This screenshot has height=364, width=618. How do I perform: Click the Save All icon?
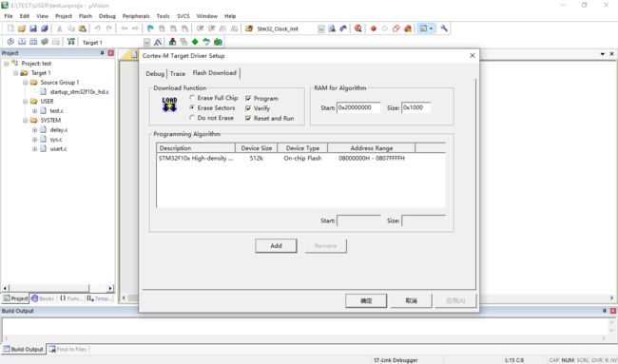pyautogui.click(x=45, y=29)
